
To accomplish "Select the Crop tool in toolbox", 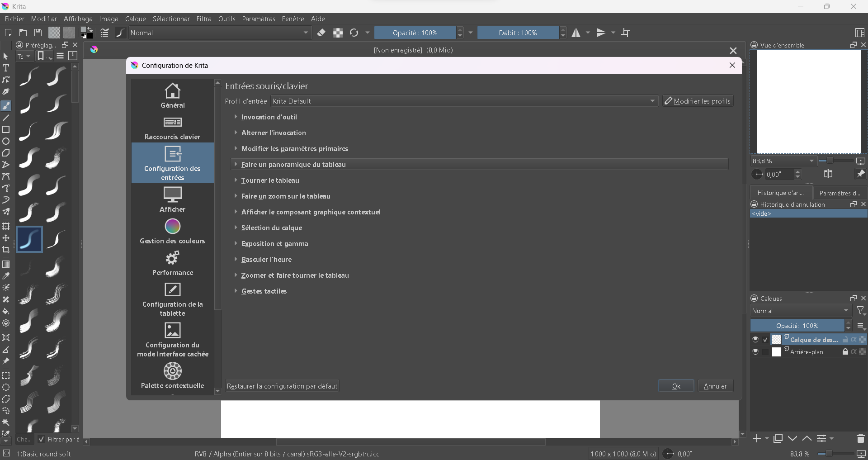I will click(x=6, y=250).
